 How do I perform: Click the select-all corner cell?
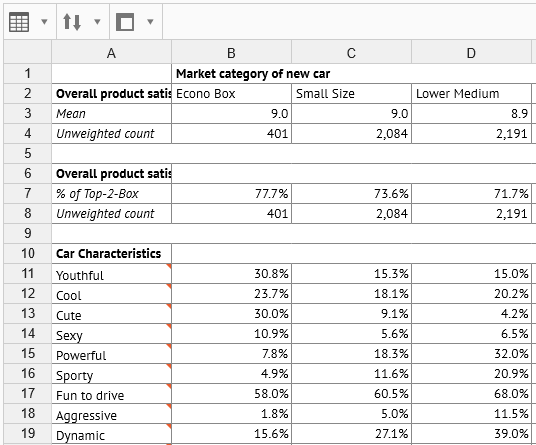(28, 52)
